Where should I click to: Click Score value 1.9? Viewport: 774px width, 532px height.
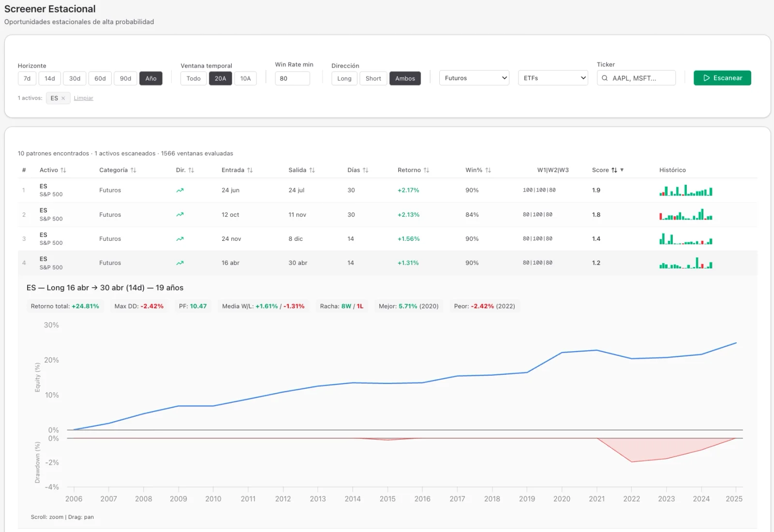596,191
